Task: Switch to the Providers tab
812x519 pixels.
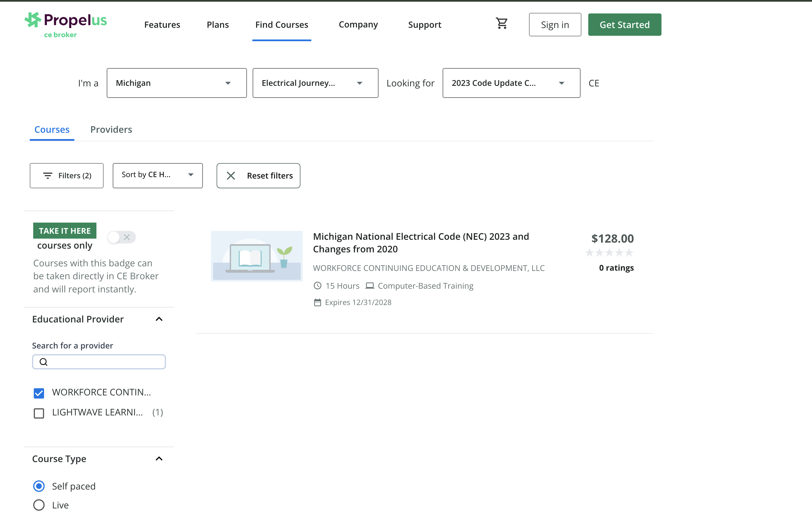Action: pyautogui.click(x=111, y=130)
